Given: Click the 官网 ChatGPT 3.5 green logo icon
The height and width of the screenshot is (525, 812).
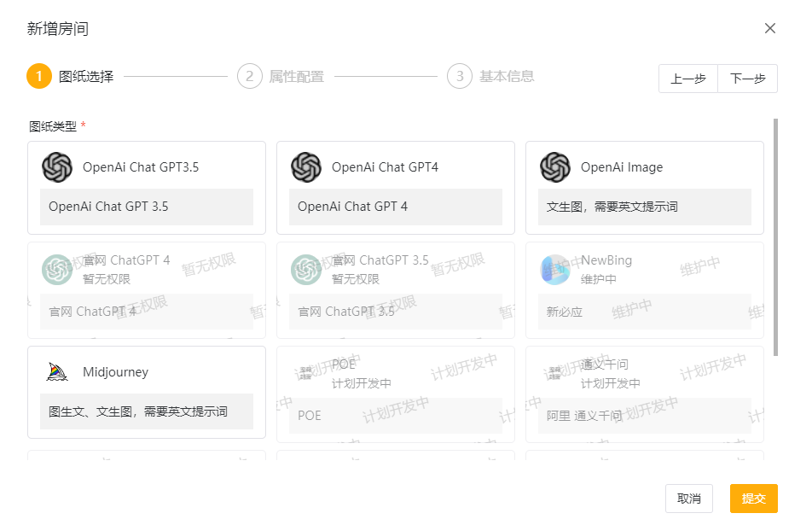Looking at the screenshot, I should 306,270.
